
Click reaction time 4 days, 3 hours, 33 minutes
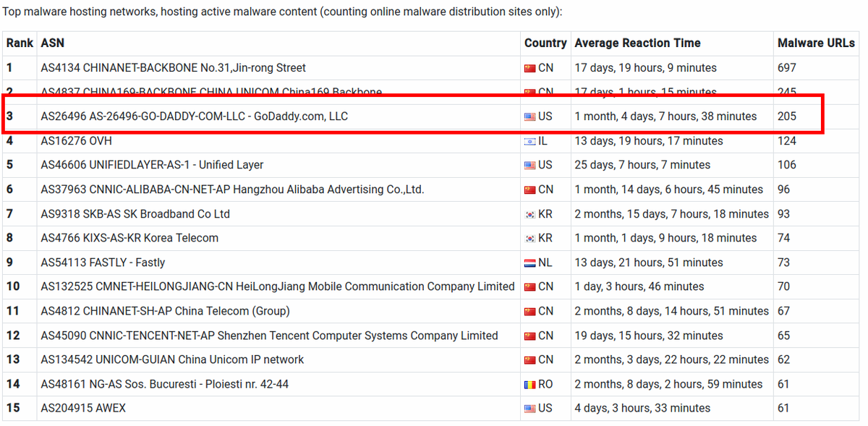(643, 409)
